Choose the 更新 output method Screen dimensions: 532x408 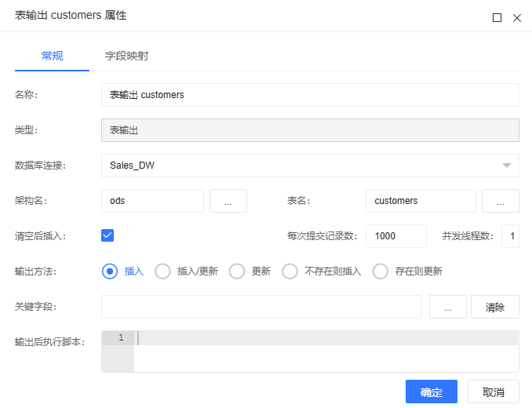click(x=237, y=271)
